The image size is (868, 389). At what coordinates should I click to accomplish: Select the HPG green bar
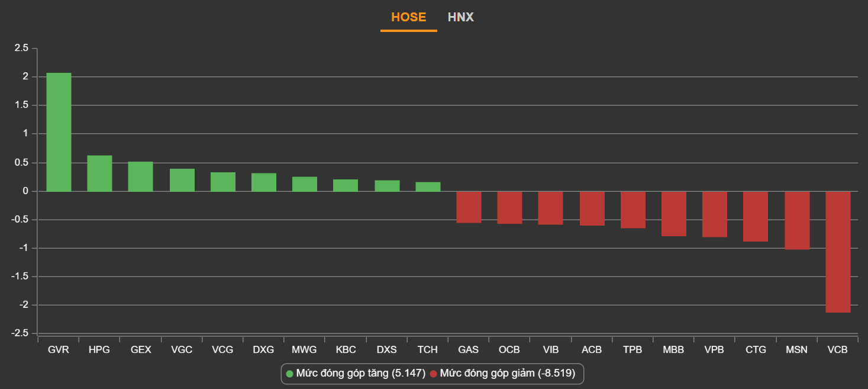point(99,173)
